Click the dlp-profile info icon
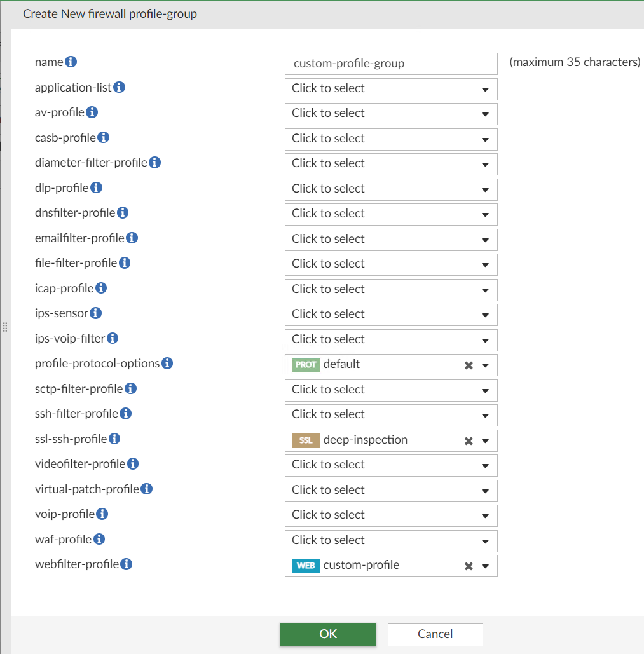 click(x=95, y=187)
